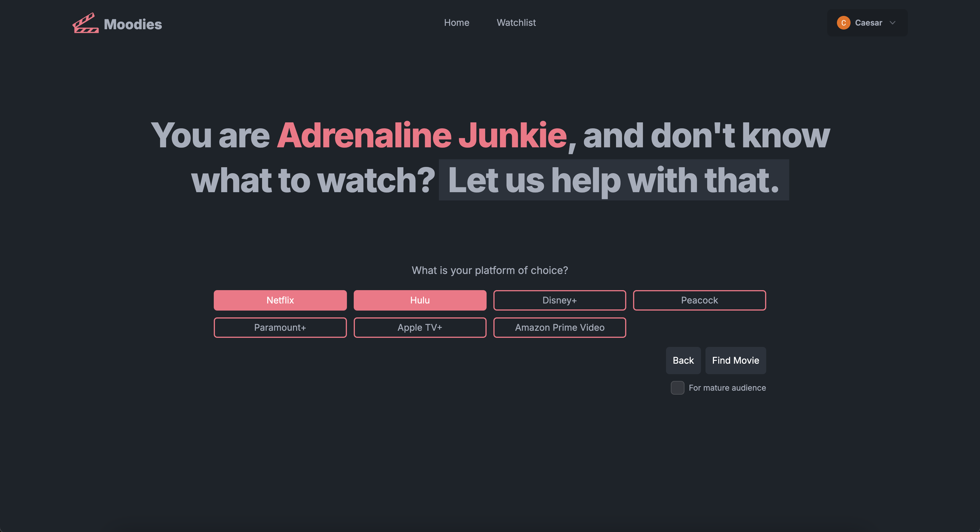Viewport: 980px width, 532px height.
Task: Choose Amazon Prime Video platform
Action: (x=559, y=328)
